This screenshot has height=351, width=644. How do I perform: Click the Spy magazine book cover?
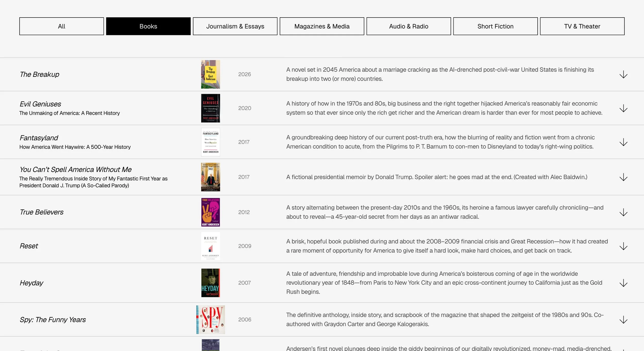[210, 320]
